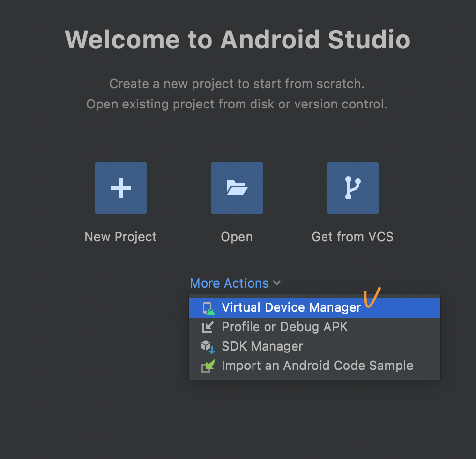Choose Profile or Debug APK entry
This screenshot has height=459, width=476.
[x=314, y=327]
